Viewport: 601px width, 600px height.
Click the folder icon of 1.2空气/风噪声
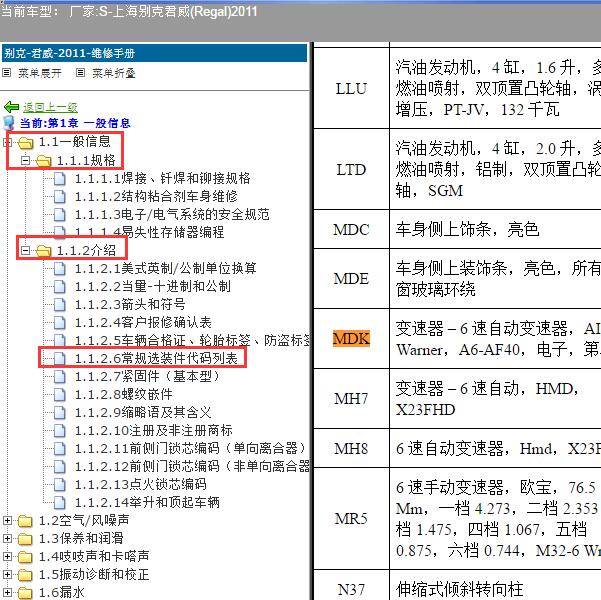coord(26,521)
